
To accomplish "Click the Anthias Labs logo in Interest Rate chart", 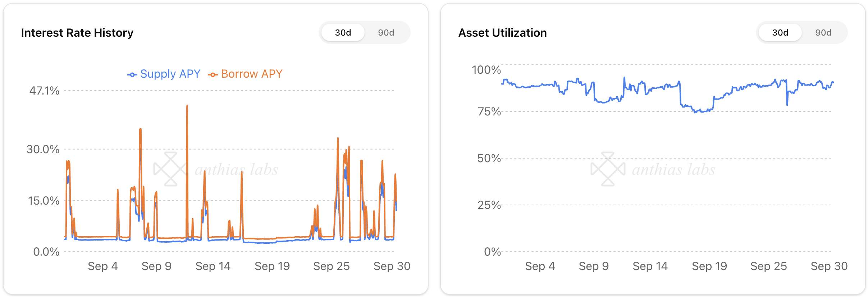I will 170,169.
